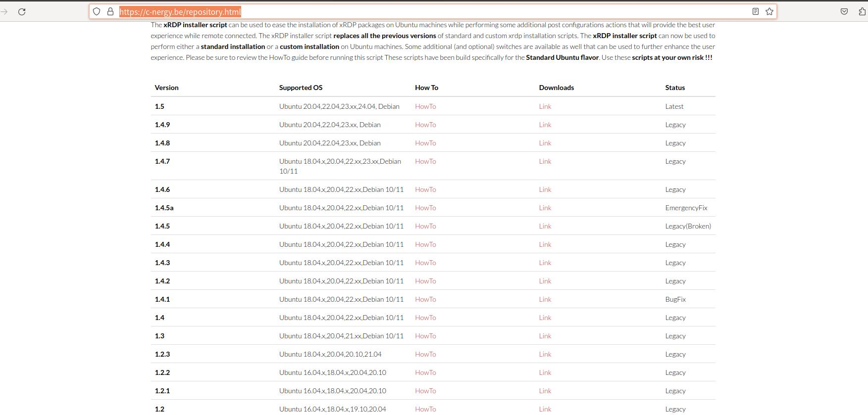This screenshot has height=415, width=868.
Task: Open HowTo for version 1.4.9
Action: pyautogui.click(x=425, y=125)
